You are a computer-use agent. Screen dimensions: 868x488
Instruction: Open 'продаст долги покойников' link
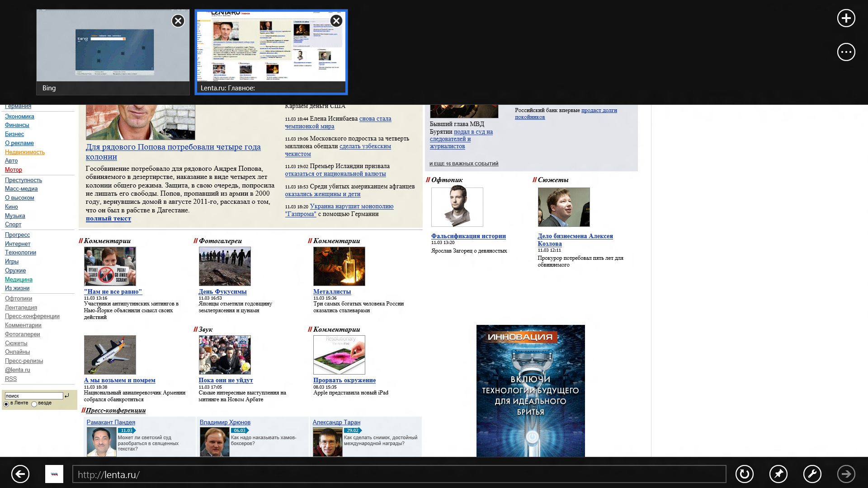[x=566, y=113]
